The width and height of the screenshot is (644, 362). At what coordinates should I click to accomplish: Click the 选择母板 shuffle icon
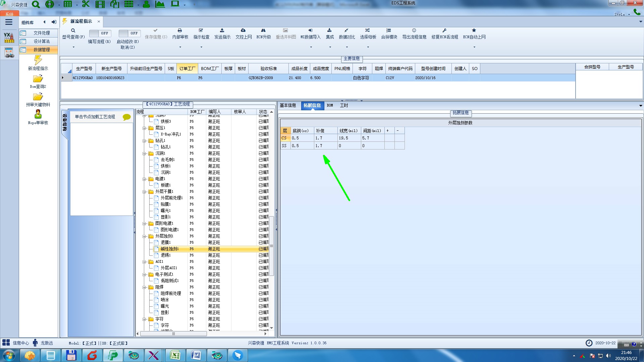coord(368,31)
